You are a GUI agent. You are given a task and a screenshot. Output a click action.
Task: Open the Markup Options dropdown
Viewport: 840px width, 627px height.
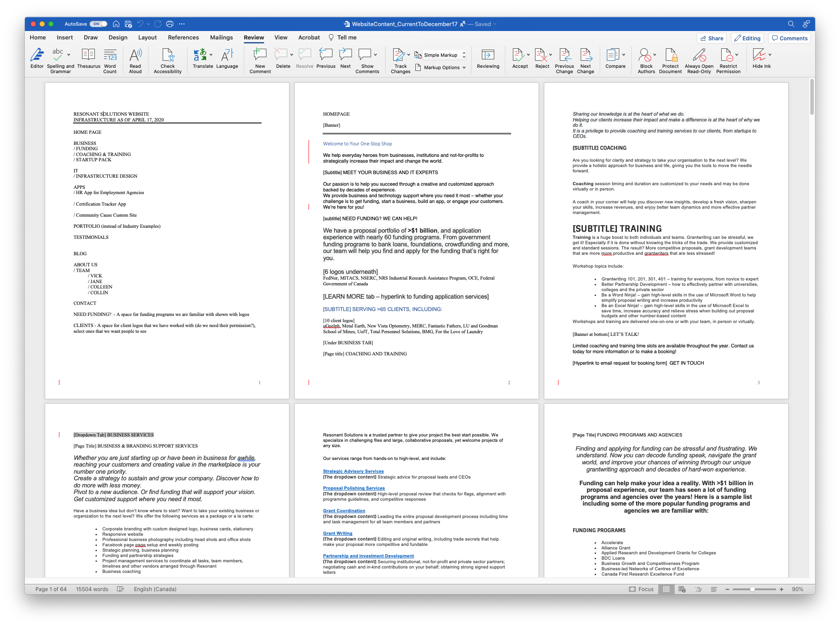(x=464, y=67)
